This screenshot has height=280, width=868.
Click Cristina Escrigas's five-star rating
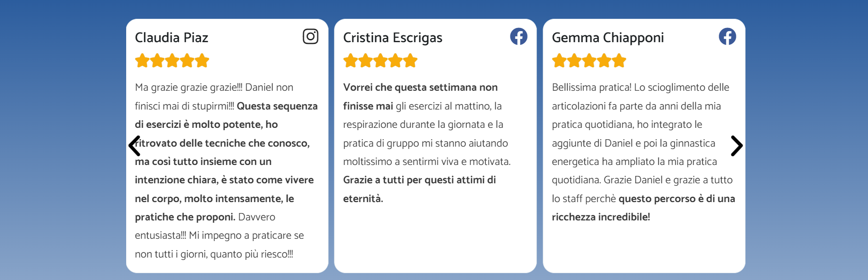tap(380, 60)
